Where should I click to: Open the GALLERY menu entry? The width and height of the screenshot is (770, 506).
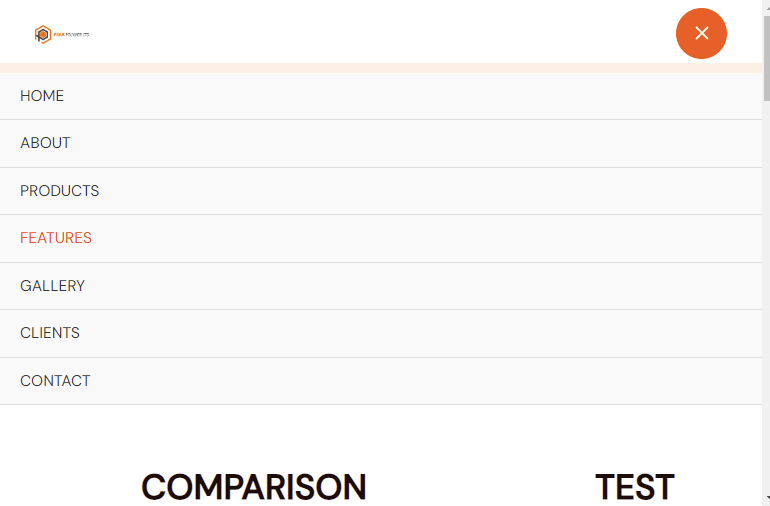point(381,286)
